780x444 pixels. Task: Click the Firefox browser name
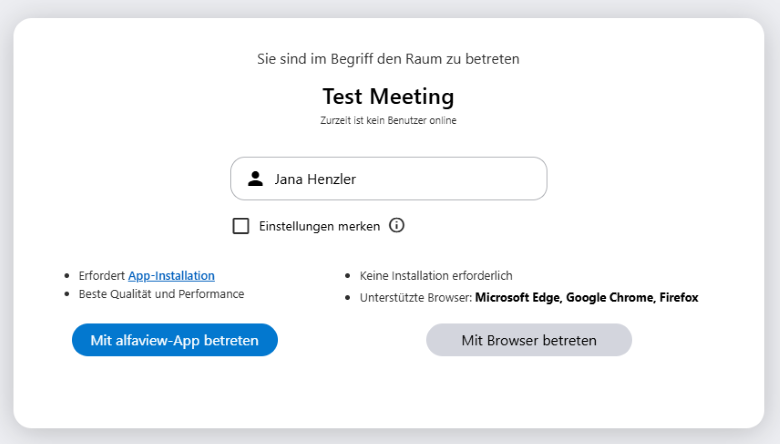(x=678, y=297)
